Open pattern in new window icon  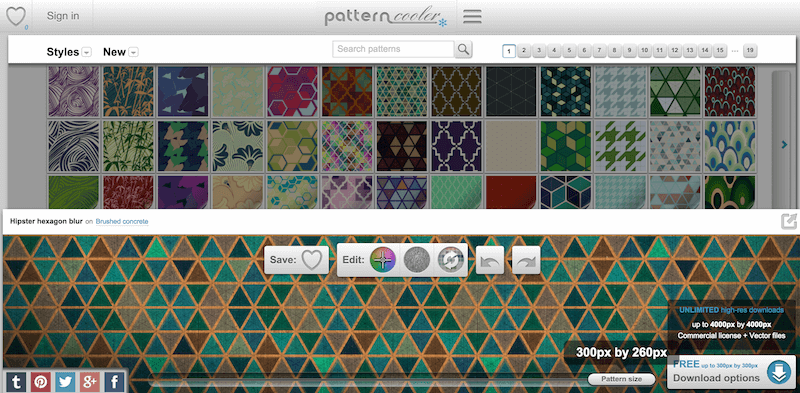[x=789, y=222]
